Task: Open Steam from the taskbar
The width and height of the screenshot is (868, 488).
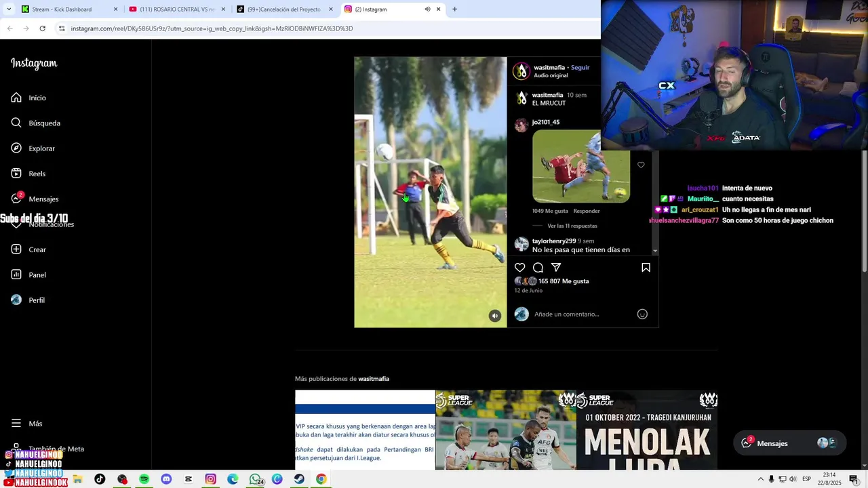Action: (299, 479)
